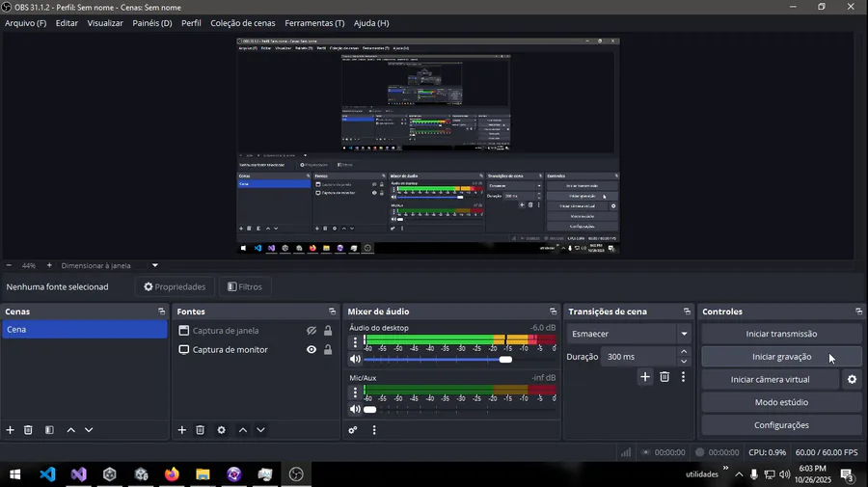Screen dimensions: 868x487
Task: Open options menu for Áudio do desktop
Action: [355, 342]
